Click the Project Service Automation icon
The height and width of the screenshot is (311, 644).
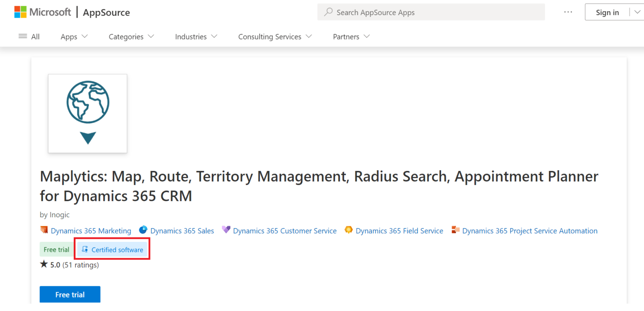click(x=455, y=230)
